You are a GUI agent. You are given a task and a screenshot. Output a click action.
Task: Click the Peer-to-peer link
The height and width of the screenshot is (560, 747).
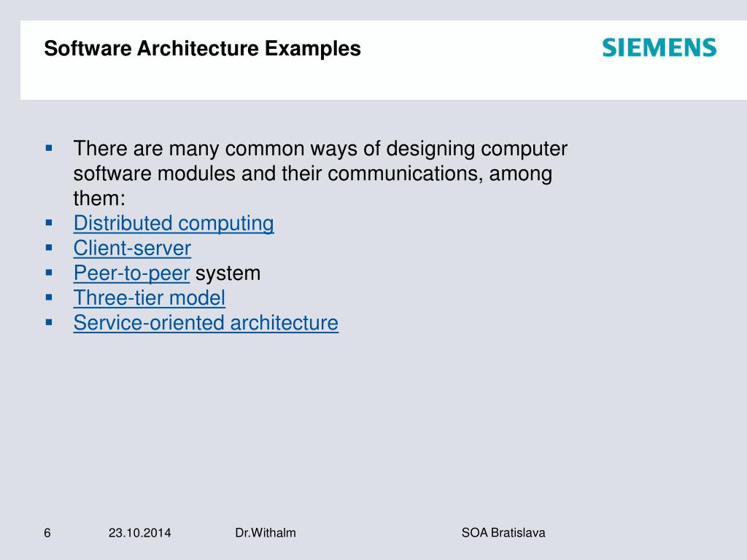pos(131,273)
